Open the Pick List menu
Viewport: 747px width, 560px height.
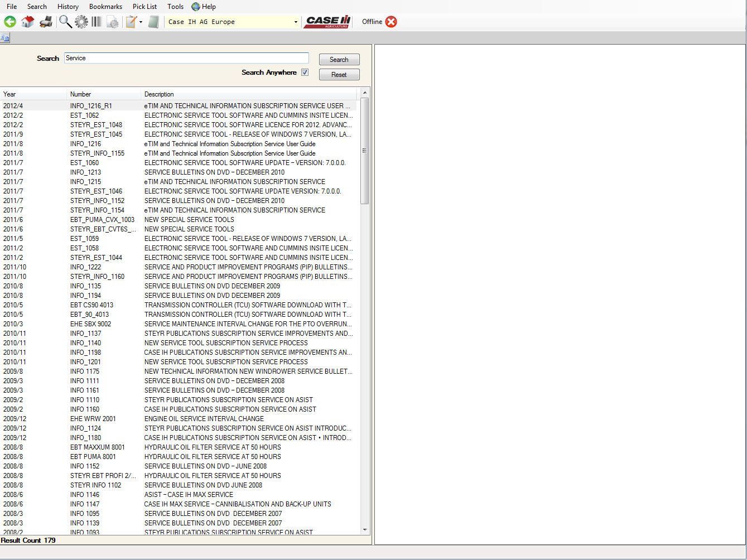[144, 7]
